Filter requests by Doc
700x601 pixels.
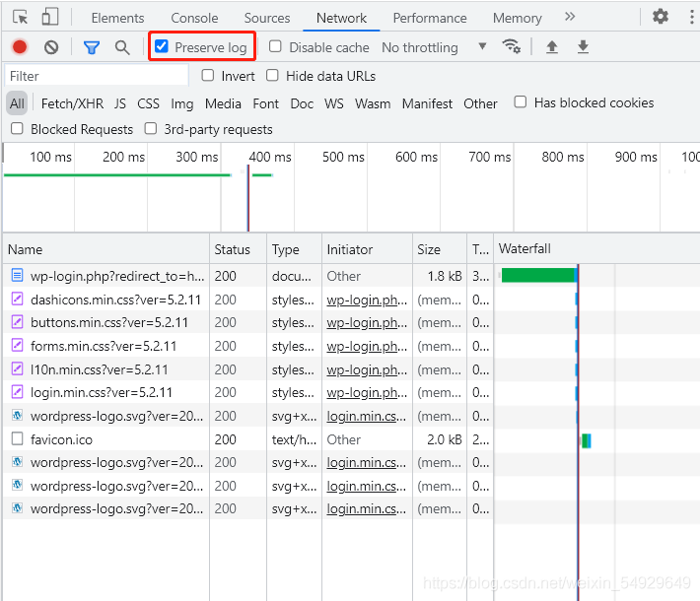tap(302, 103)
